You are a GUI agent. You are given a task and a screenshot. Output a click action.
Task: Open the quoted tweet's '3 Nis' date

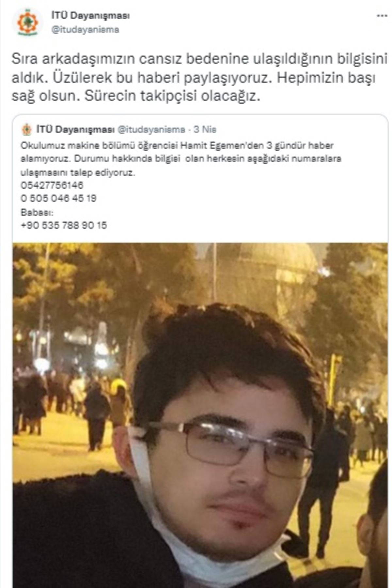(x=205, y=130)
